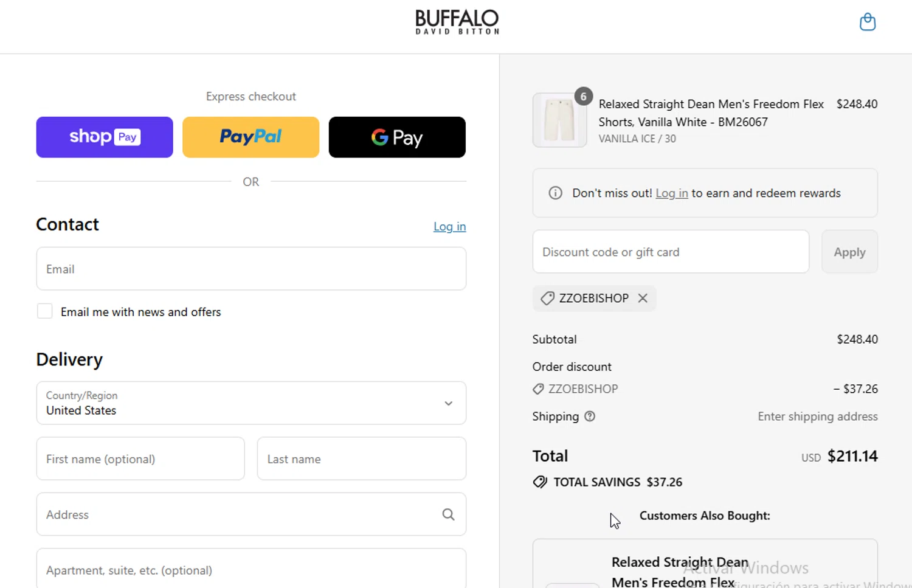Follow Log in link in rewards notice
This screenshot has height=588, width=912.
coord(672,193)
